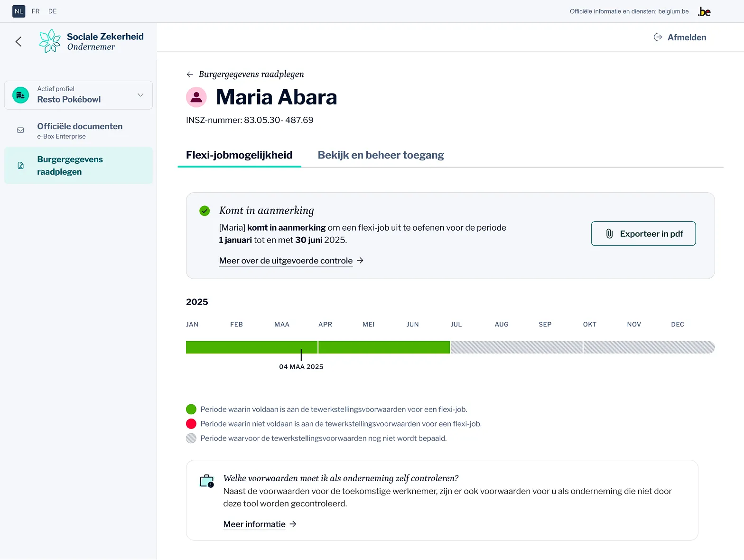Select the NL language option
Image resolution: width=744 pixels, height=560 pixels.
coord(19,11)
